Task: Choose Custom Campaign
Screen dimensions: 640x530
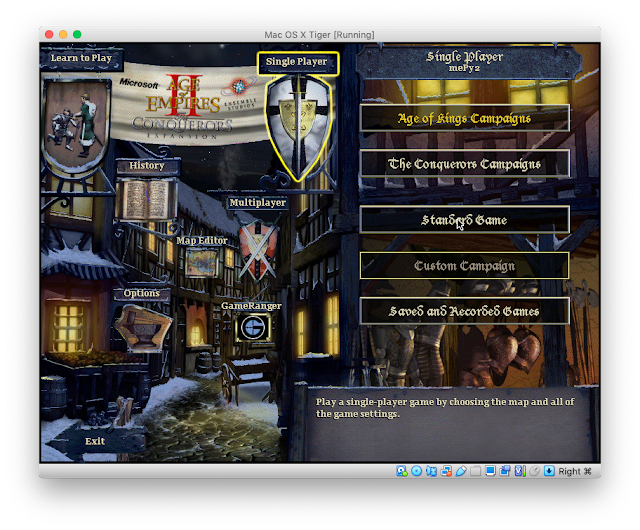Action: pyautogui.click(x=464, y=266)
